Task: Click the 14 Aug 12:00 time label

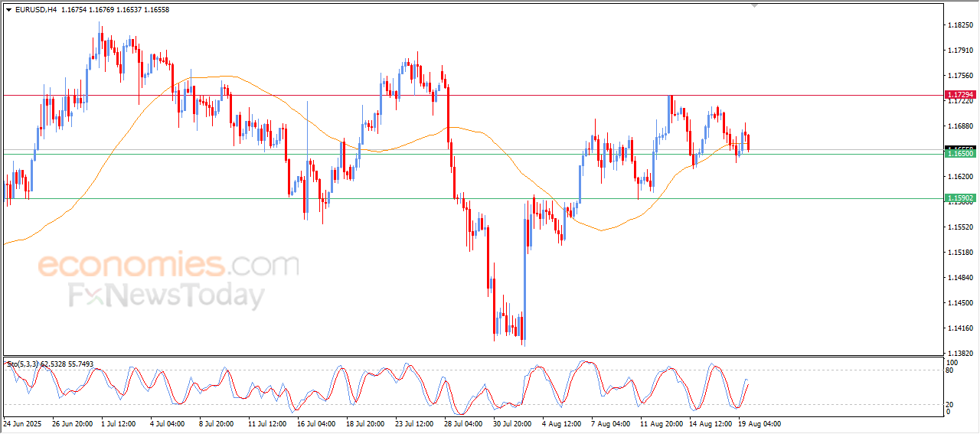Action: pos(710,423)
